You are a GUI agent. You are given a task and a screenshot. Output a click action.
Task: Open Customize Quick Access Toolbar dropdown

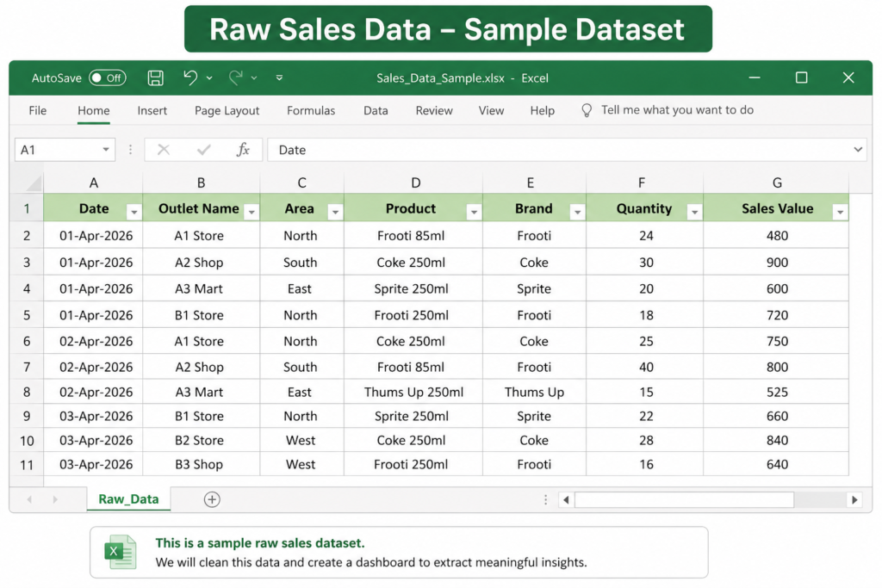coord(279,77)
